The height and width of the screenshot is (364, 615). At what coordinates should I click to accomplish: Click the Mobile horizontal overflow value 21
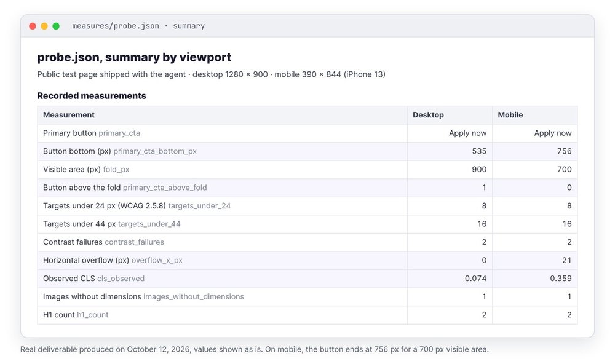[567, 260]
